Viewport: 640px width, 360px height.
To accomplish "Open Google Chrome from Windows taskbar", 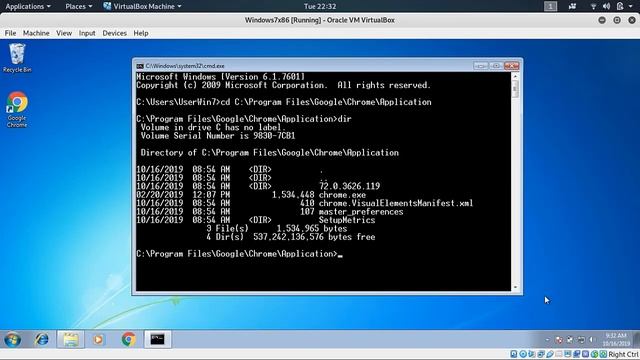I will (x=129, y=340).
